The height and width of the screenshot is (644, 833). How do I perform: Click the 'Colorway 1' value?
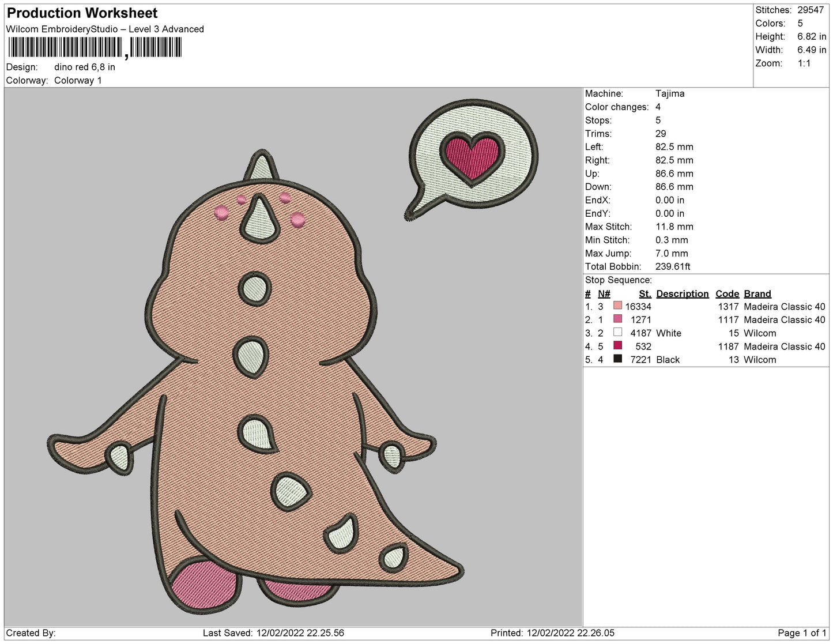(x=78, y=80)
